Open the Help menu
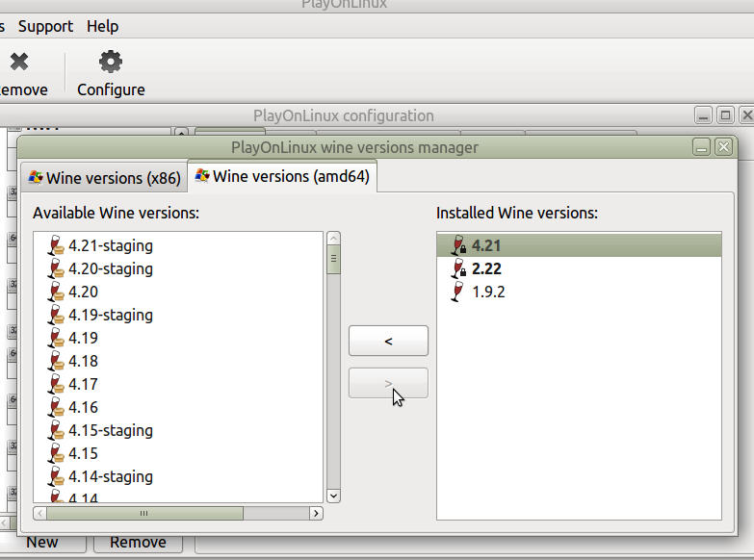Image resolution: width=754 pixels, height=560 pixels. pos(102,26)
